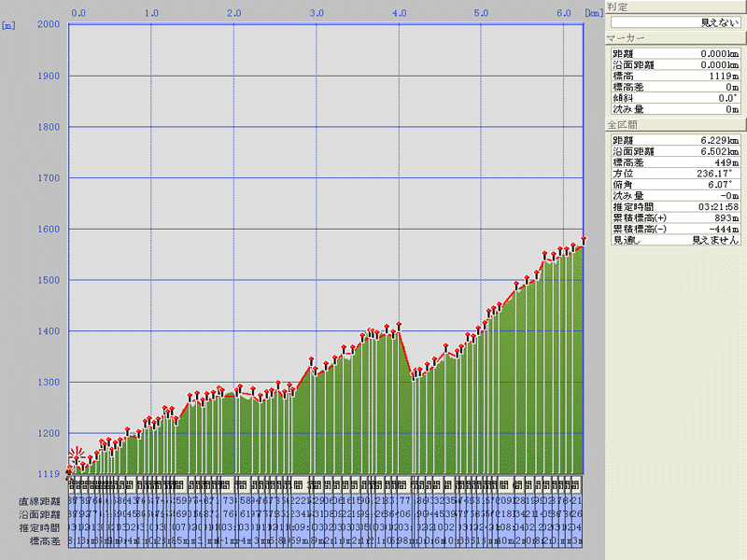Click the 見えない judgment result field

click(674, 21)
